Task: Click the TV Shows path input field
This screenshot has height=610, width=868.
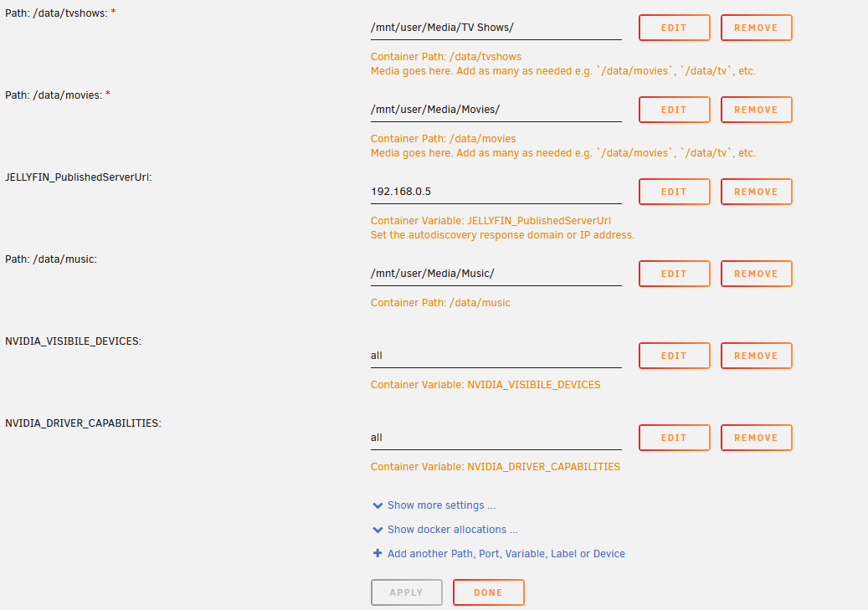Action: 496,28
